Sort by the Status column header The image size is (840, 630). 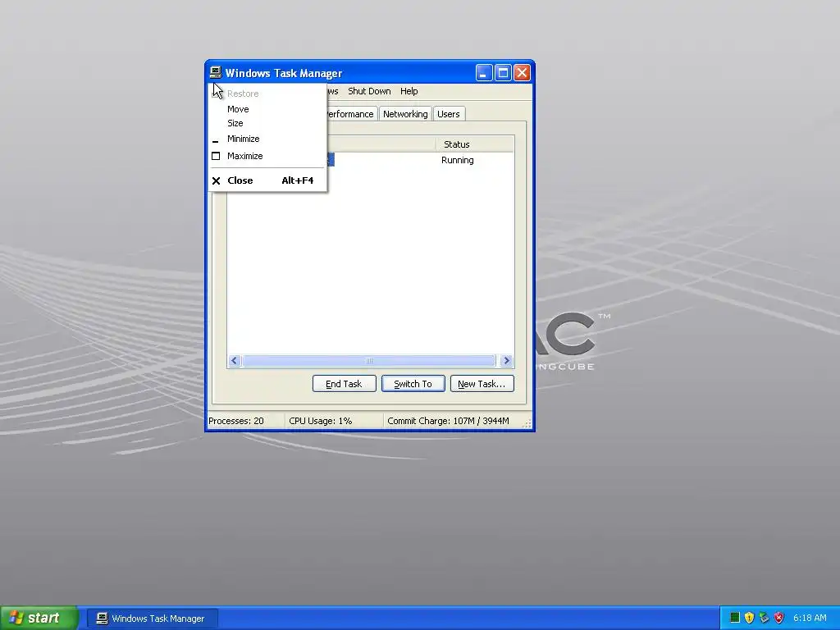(x=475, y=144)
